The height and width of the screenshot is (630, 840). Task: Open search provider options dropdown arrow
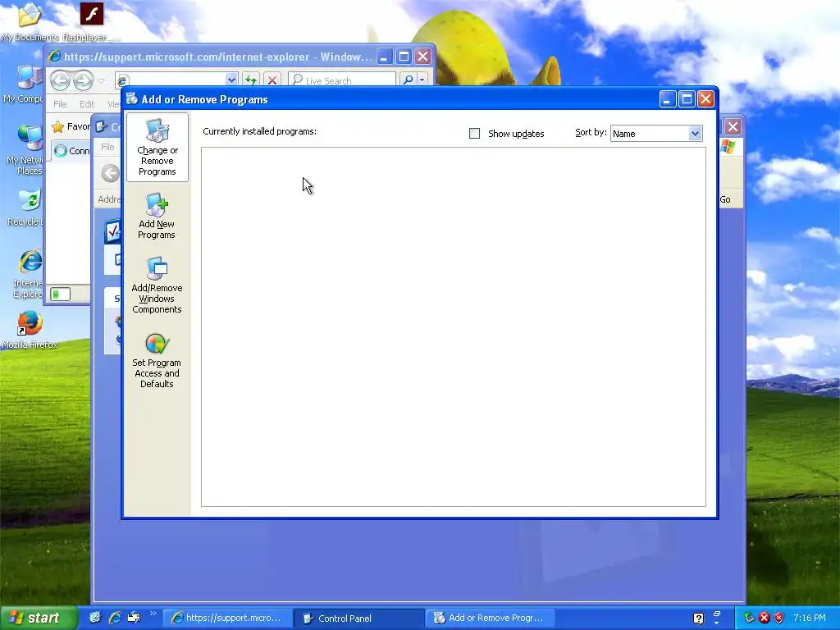coord(422,80)
